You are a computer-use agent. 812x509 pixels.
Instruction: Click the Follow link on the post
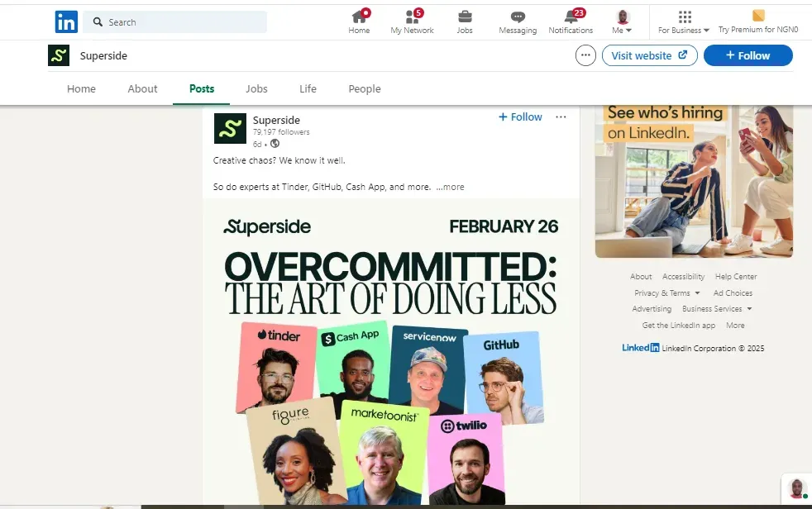pyautogui.click(x=520, y=117)
